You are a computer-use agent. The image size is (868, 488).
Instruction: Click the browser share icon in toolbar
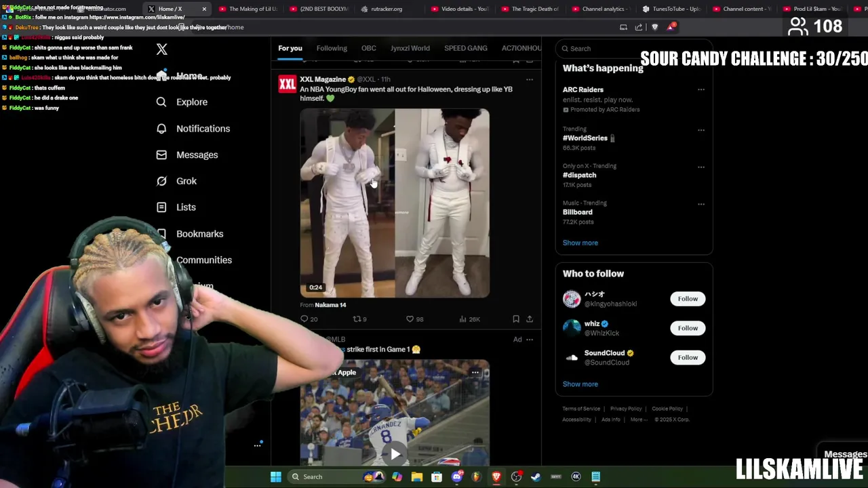(639, 27)
